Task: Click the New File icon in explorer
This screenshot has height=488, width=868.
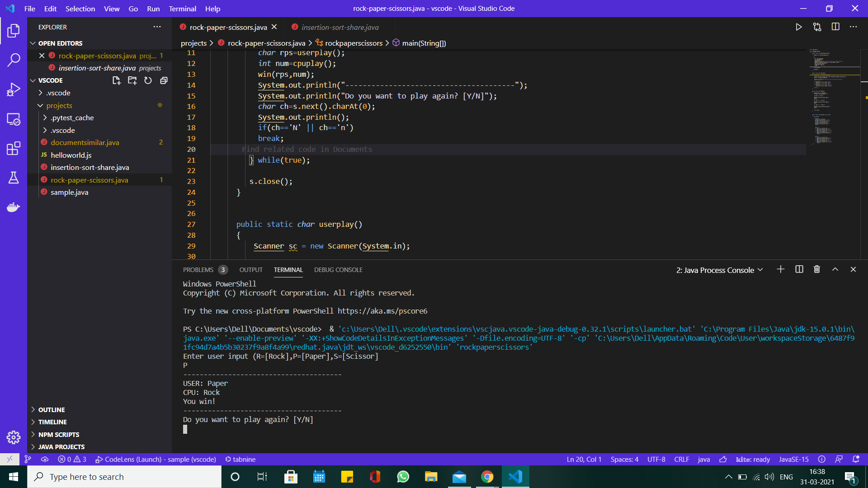Action: [x=116, y=80]
